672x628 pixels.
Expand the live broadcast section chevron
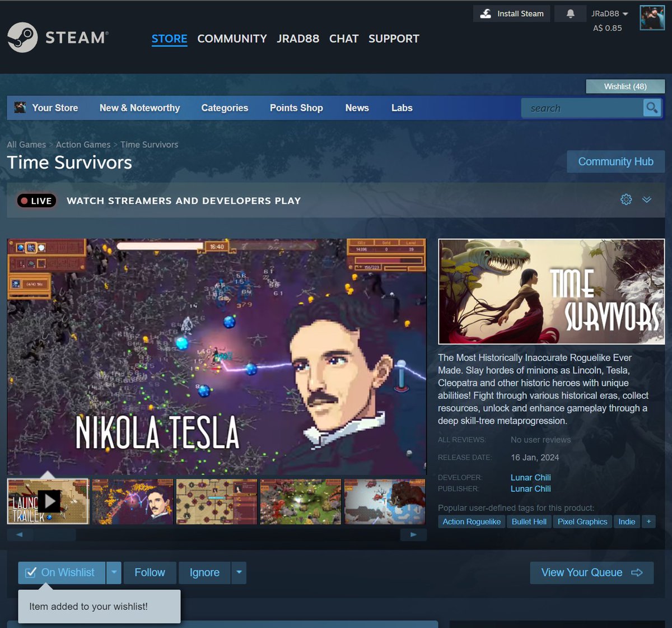(x=647, y=199)
